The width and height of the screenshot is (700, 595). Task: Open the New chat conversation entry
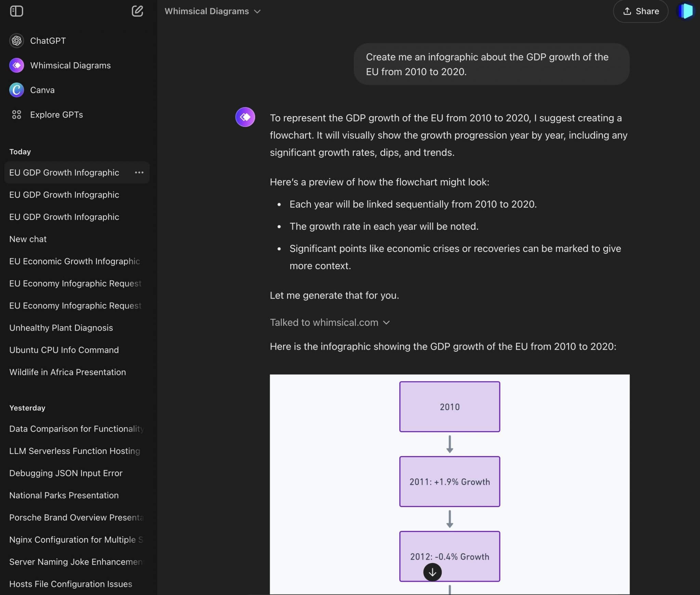click(x=28, y=239)
